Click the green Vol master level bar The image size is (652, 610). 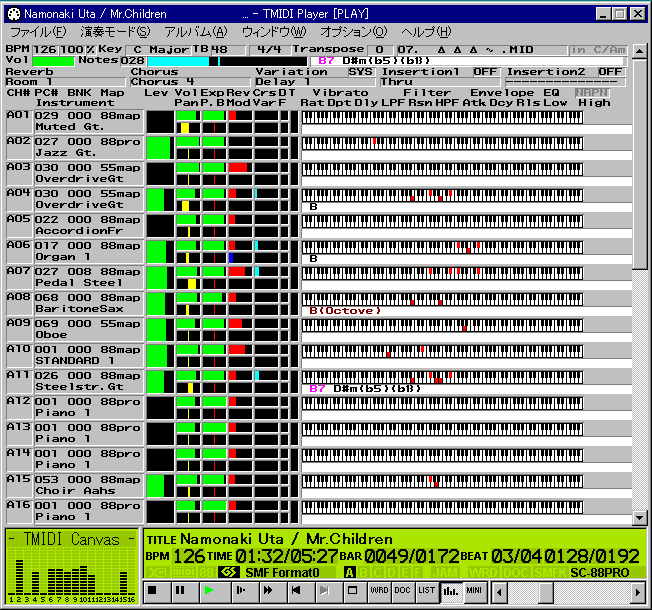(53, 61)
